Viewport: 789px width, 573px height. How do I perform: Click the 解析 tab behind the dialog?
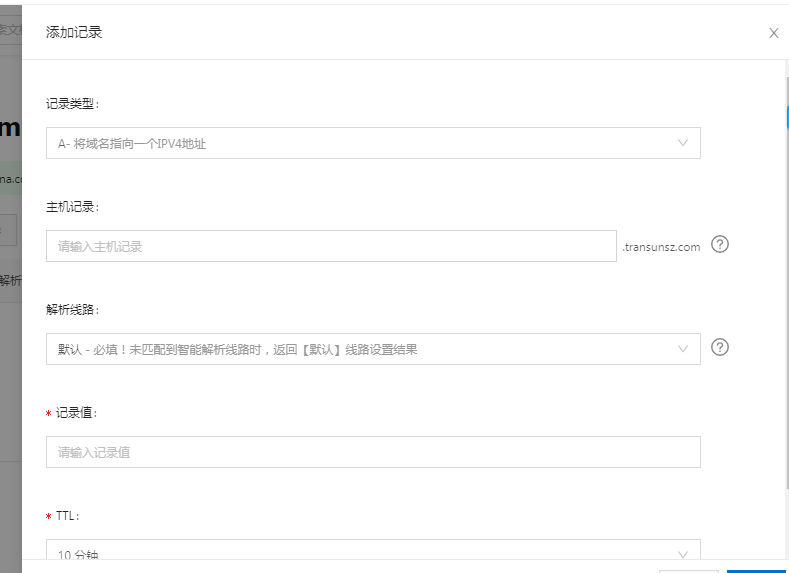pos(10,281)
